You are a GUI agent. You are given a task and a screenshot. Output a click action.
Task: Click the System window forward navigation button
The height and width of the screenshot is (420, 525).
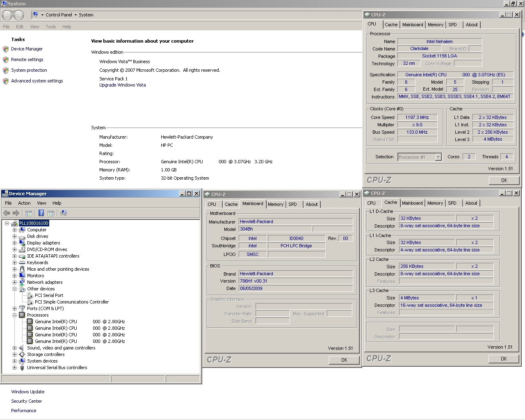[x=19, y=15]
